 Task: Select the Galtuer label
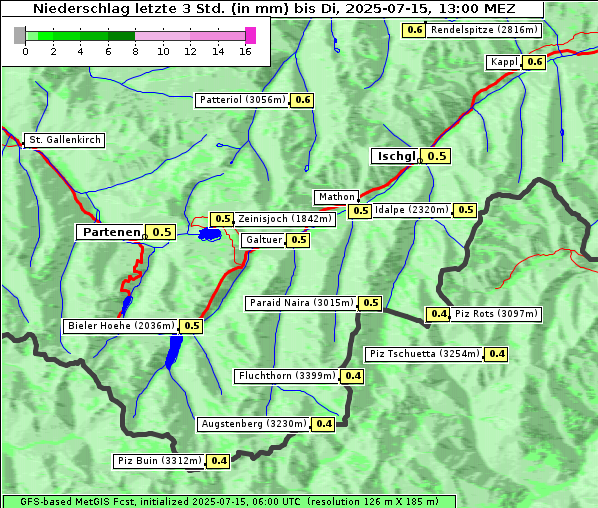tap(264, 240)
